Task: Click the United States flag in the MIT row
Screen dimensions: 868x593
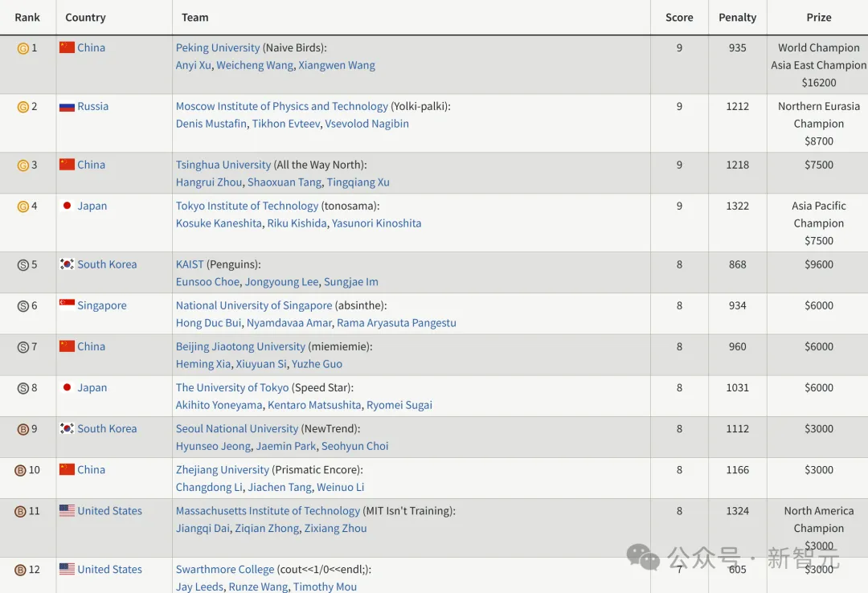Action: pos(67,510)
